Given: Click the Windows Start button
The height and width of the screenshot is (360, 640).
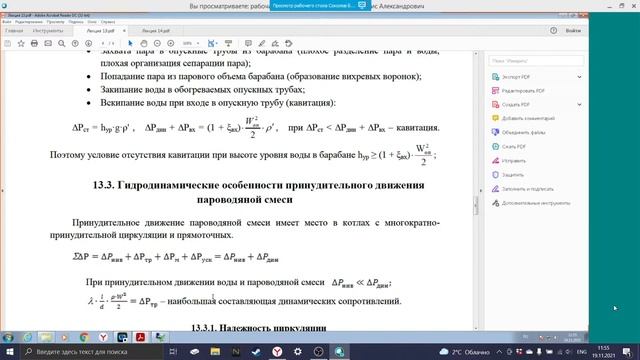Looking at the screenshot, I should pos(9,352).
